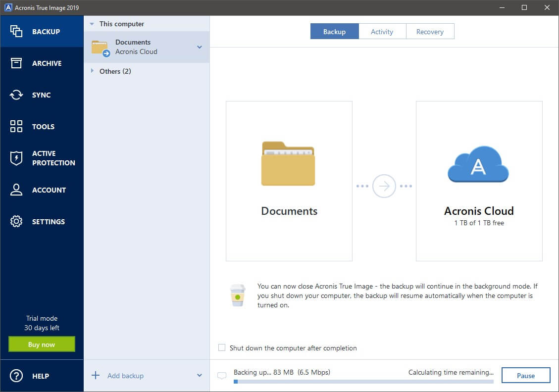Open the Archive section icon

click(x=16, y=63)
